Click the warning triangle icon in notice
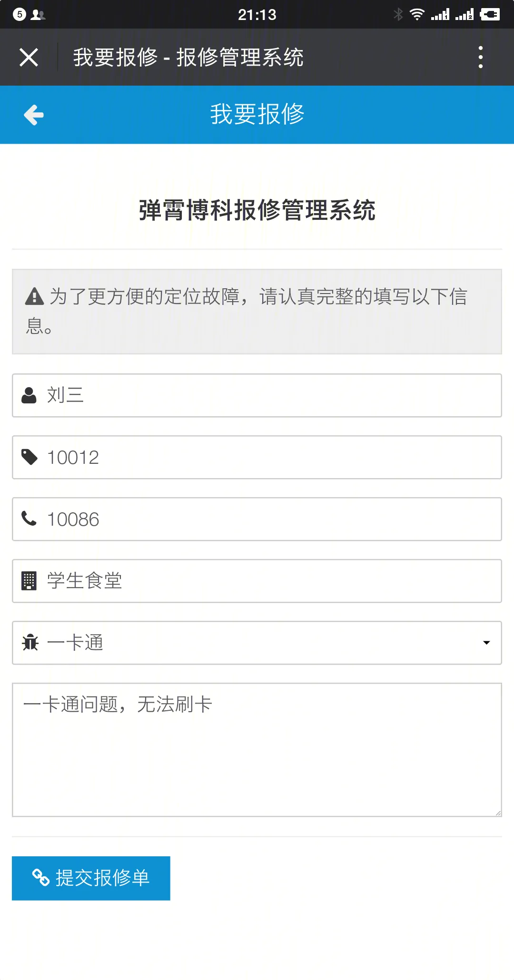514x980 pixels. click(x=34, y=296)
